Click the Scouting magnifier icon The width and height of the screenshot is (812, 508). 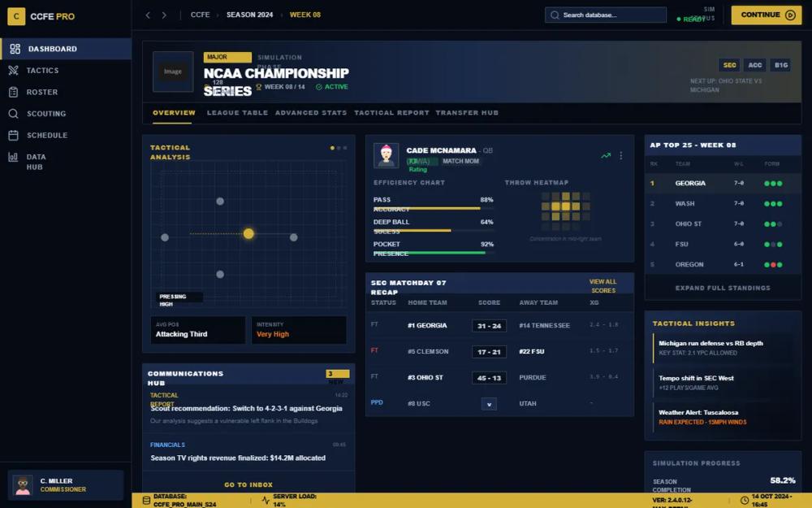(x=15, y=113)
